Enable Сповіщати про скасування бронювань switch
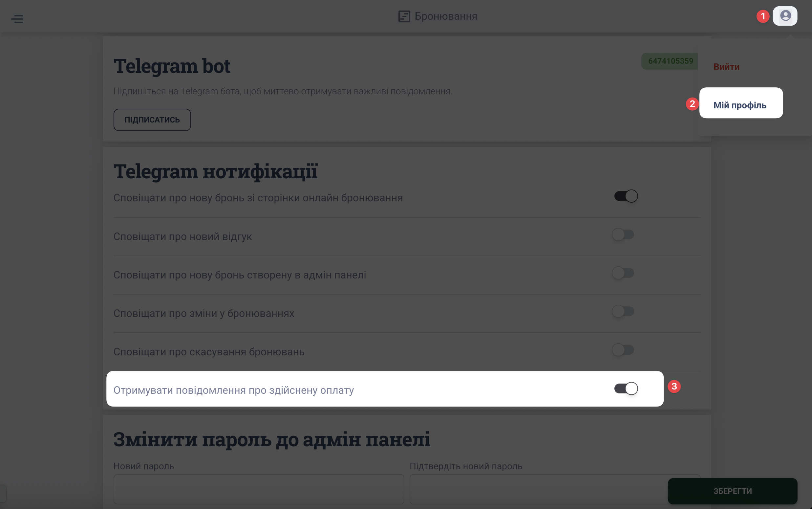 click(x=623, y=349)
